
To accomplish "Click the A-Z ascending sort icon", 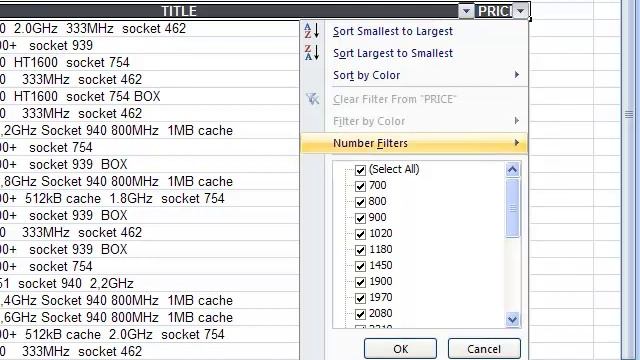I will (x=312, y=31).
